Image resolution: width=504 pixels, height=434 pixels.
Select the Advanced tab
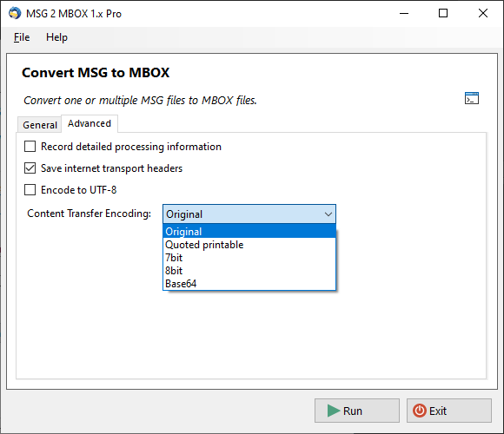[x=90, y=123]
